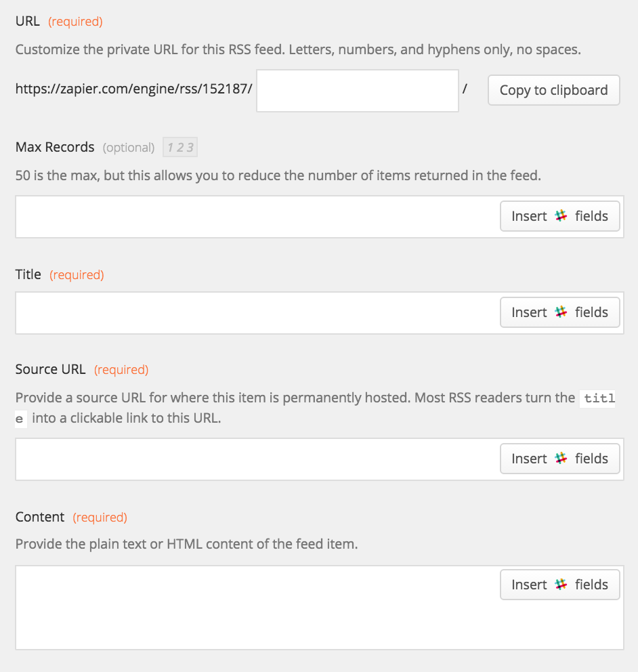Open Insert fields for Title

click(x=559, y=312)
